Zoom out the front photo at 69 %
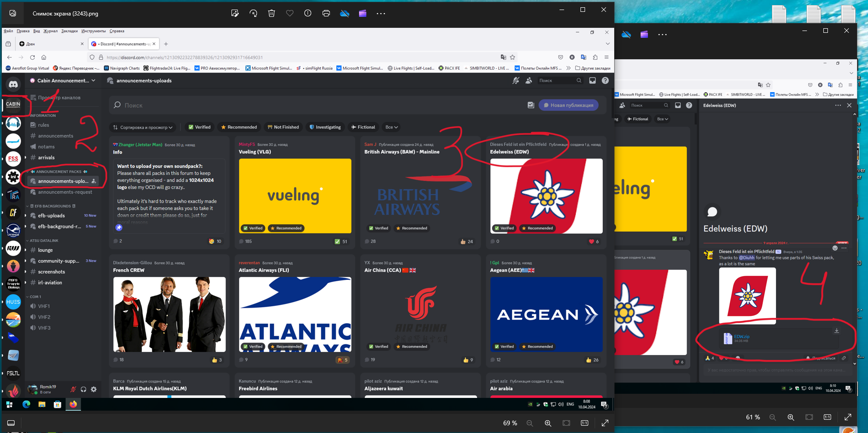 [530, 423]
